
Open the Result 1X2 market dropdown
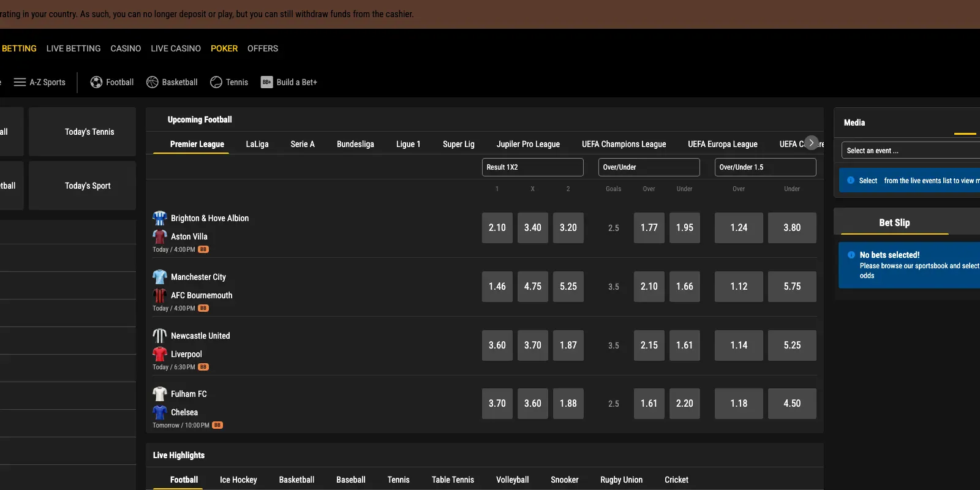click(533, 167)
